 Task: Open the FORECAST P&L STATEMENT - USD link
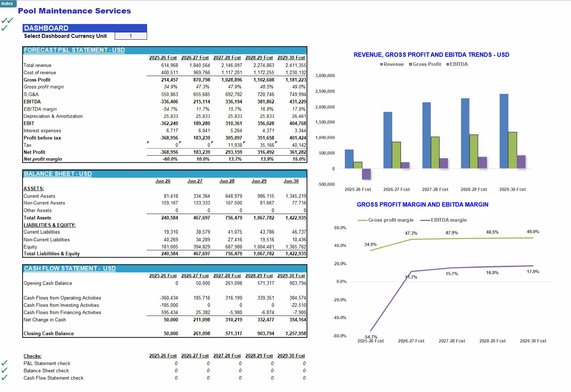click(x=74, y=50)
